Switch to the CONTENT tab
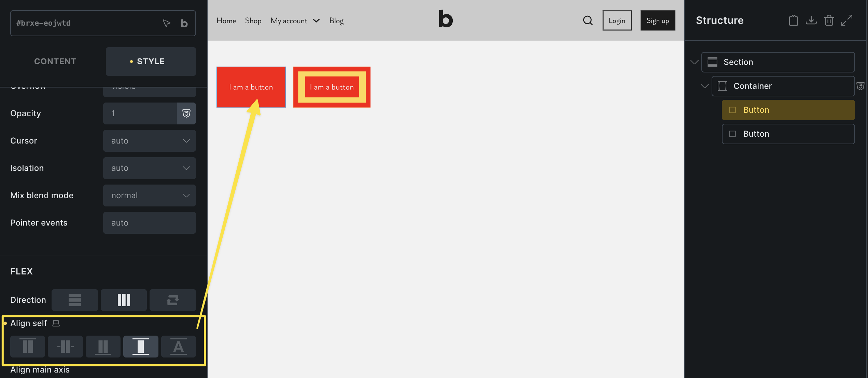The height and width of the screenshot is (378, 868). click(55, 62)
